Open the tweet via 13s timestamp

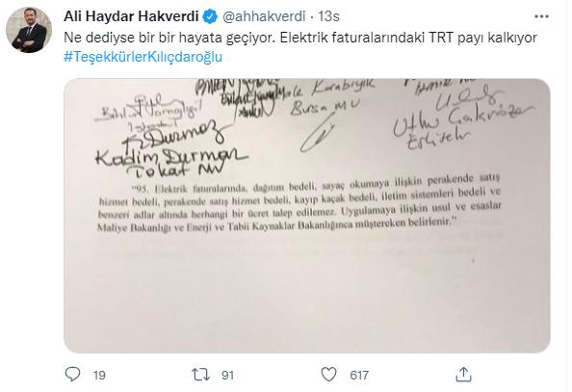pos(328,16)
